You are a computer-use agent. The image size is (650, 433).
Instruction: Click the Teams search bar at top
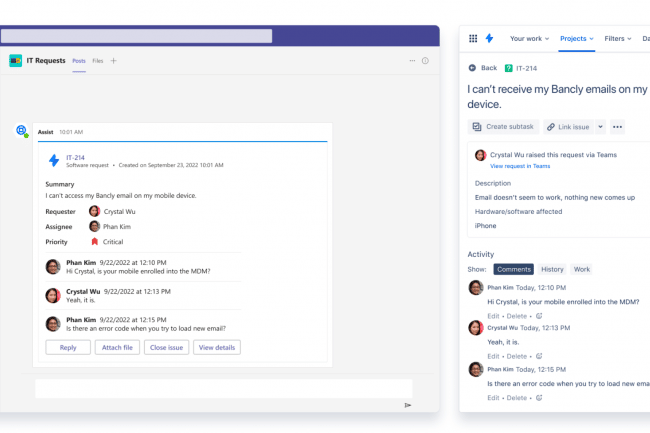136,36
